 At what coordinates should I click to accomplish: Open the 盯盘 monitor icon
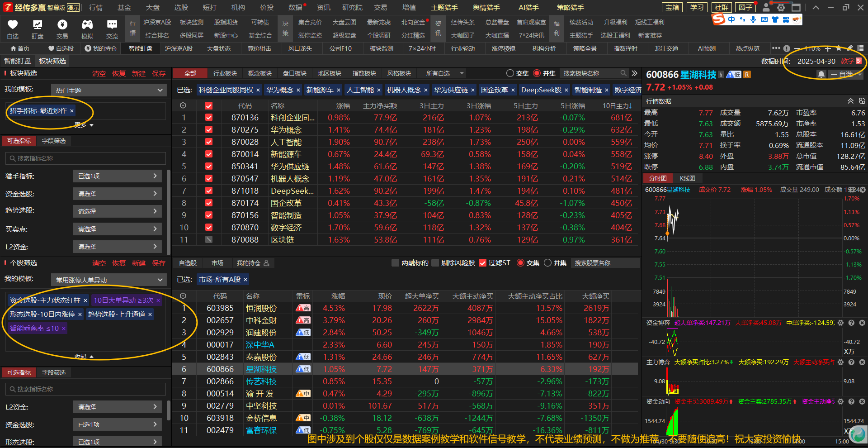(38, 25)
